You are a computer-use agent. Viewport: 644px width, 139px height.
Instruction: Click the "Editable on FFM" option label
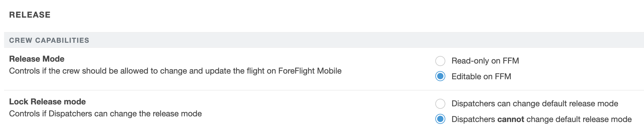(x=481, y=76)
